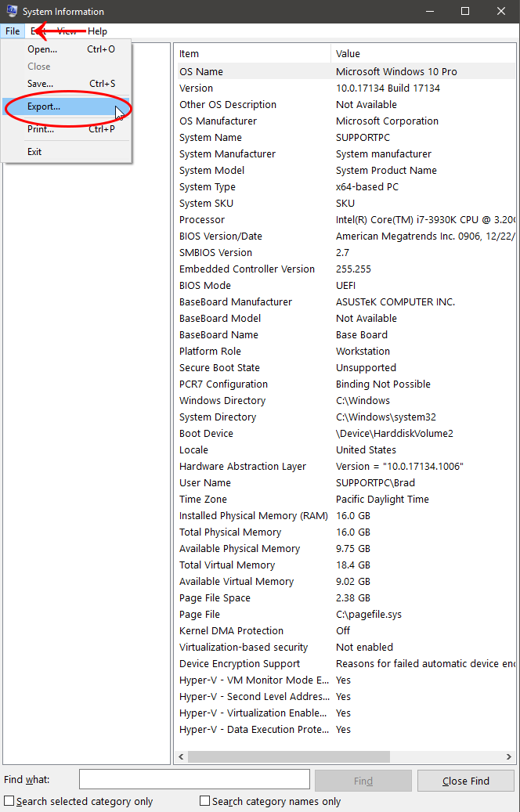Tick Search selected category only checkbox
This screenshot has width=520, height=812.
pos(9,801)
